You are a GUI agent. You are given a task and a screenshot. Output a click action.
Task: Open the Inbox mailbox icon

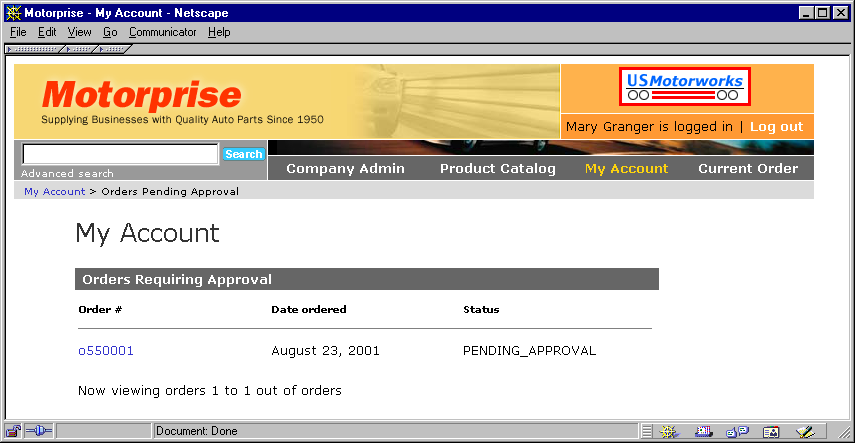point(704,432)
